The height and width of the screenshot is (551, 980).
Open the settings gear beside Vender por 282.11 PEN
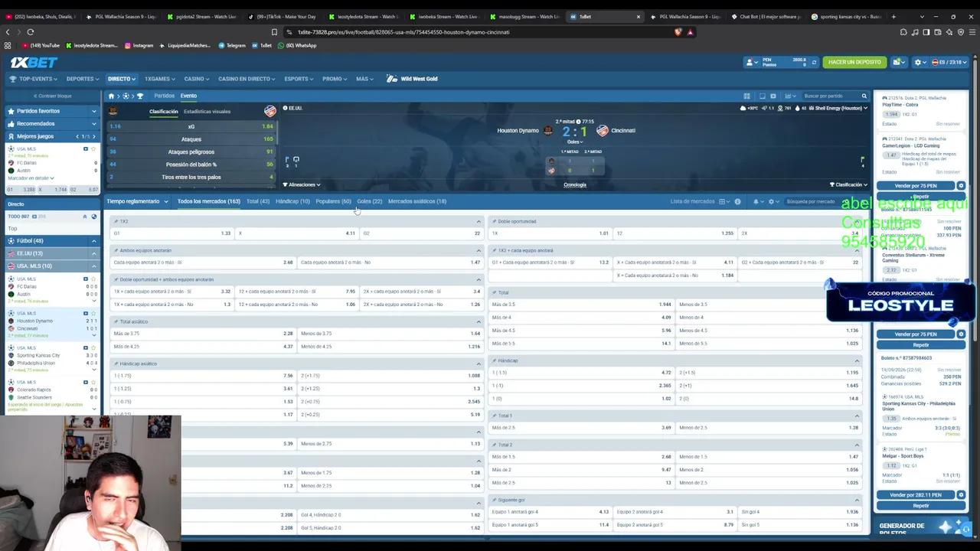click(x=962, y=495)
